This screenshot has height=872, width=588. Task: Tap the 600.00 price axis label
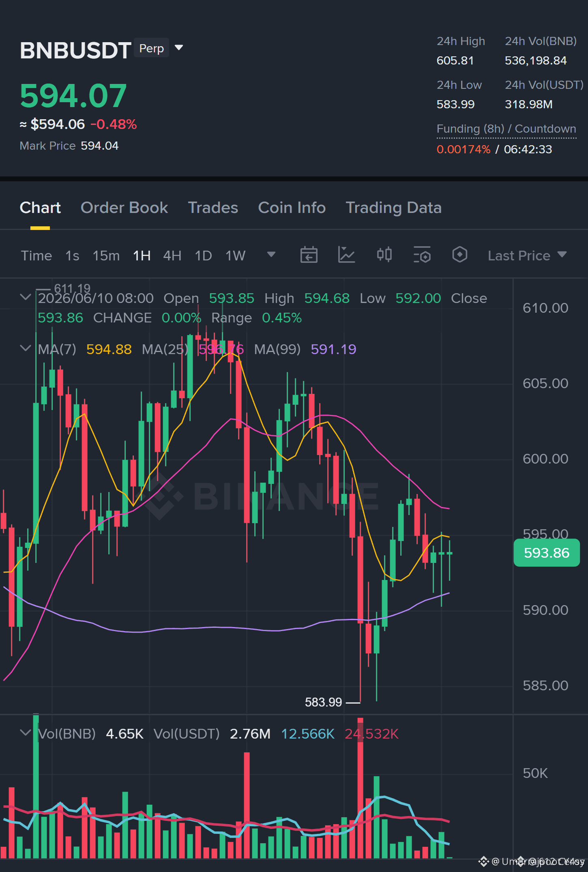pyautogui.click(x=545, y=459)
